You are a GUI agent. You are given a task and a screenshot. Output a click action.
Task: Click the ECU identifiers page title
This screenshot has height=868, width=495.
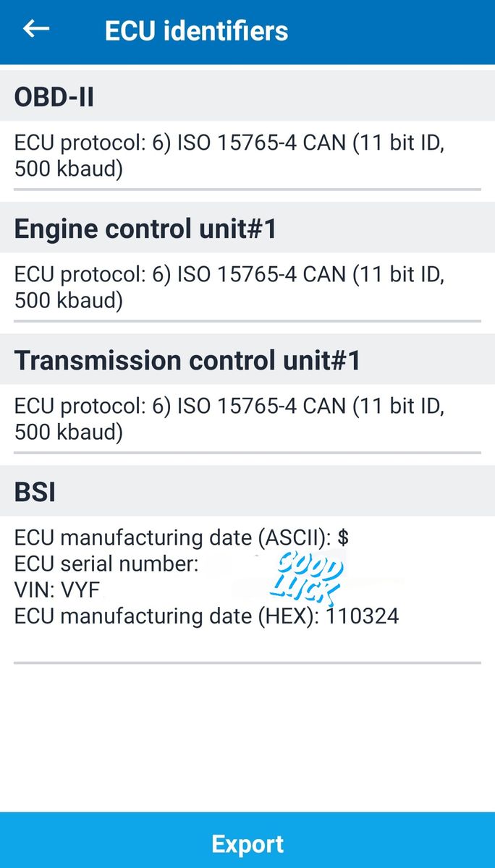pos(196,31)
